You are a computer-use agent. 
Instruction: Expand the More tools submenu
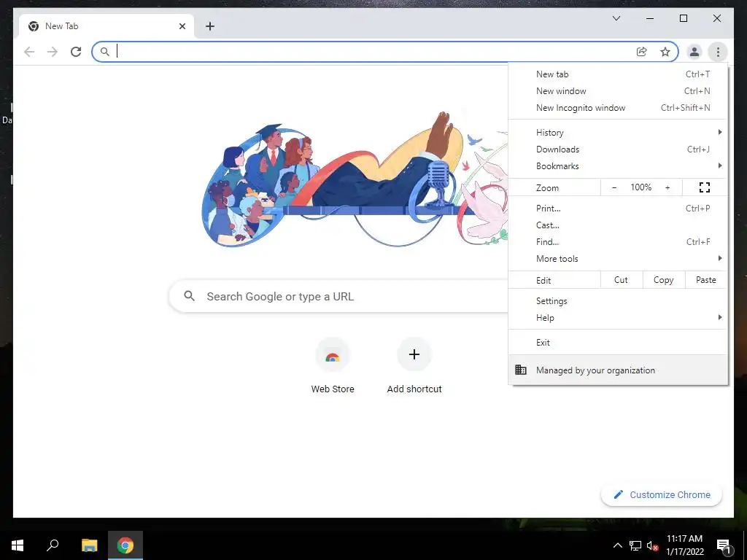pyautogui.click(x=618, y=259)
